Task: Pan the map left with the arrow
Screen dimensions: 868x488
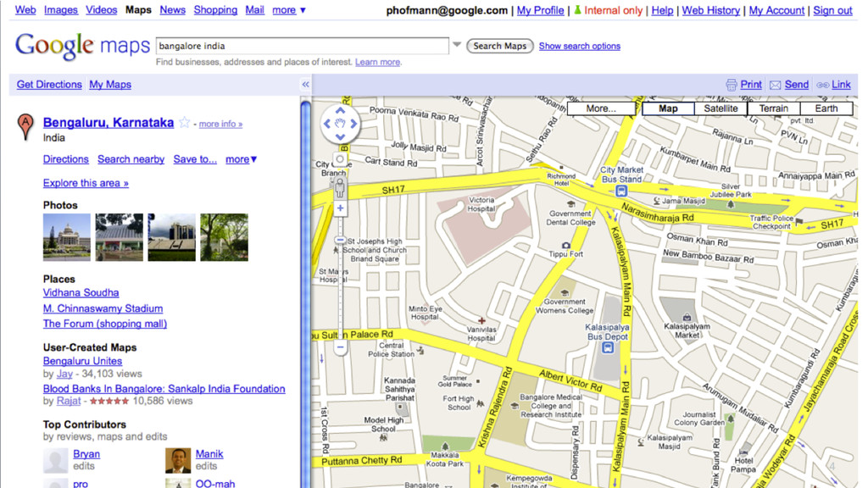Action: (x=326, y=124)
